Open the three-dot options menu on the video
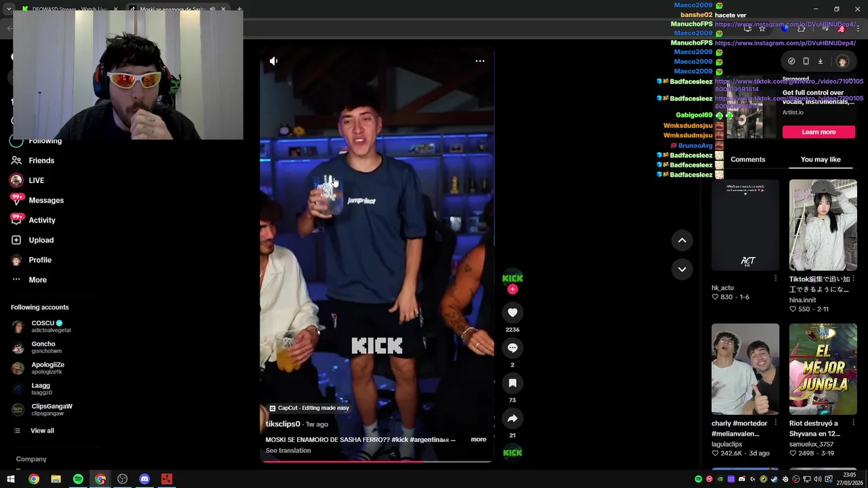 (x=480, y=61)
